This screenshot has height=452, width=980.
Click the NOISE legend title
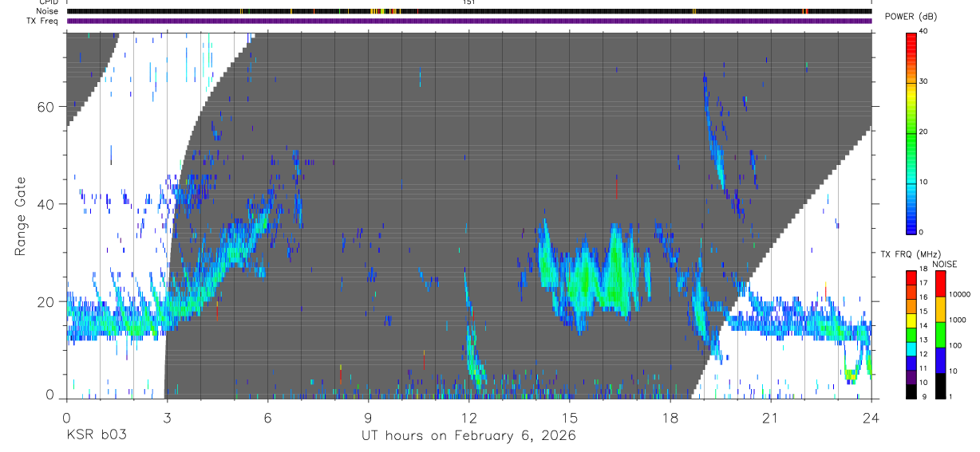(x=945, y=264)
